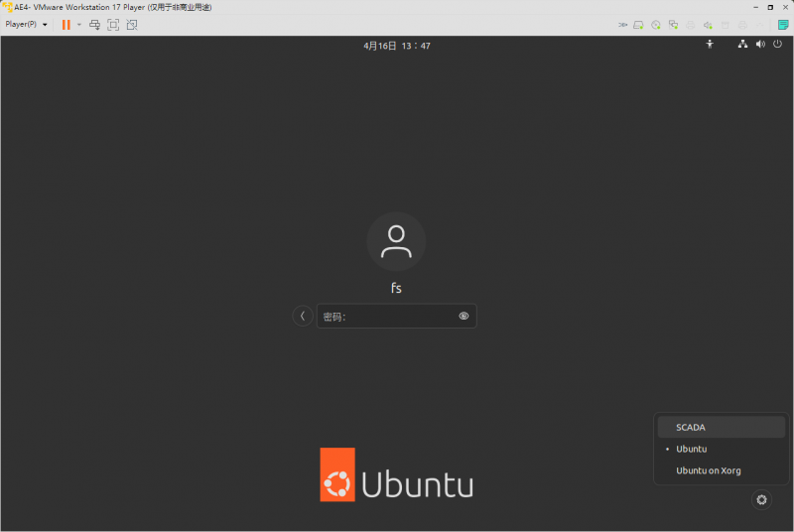Open hard disk device icon
The width and height of the screenshot is (794, 532).
(x=639, y=24)
